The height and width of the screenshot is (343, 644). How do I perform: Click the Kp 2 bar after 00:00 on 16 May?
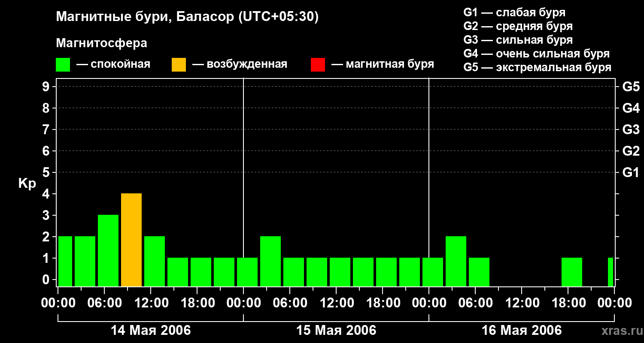click(456, 262)
